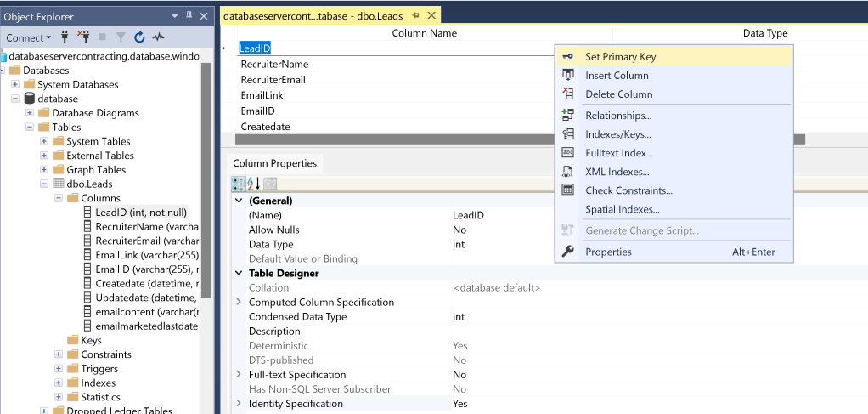
Task: Click the black cylinder icon next to database
Action: pos(30,99)
